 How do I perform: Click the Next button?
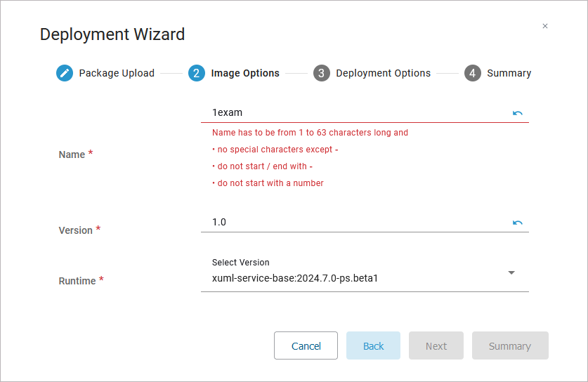(436, 345)
